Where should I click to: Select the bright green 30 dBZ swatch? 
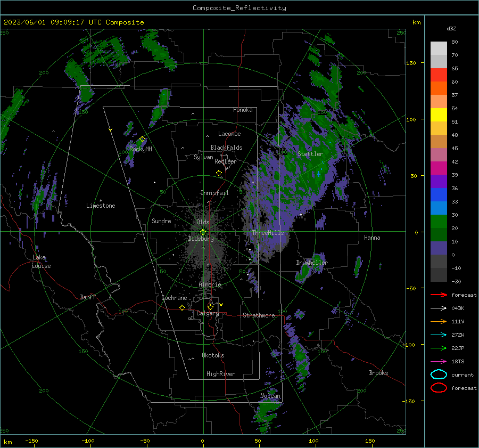pyautogui.click(x=439, y=221)
